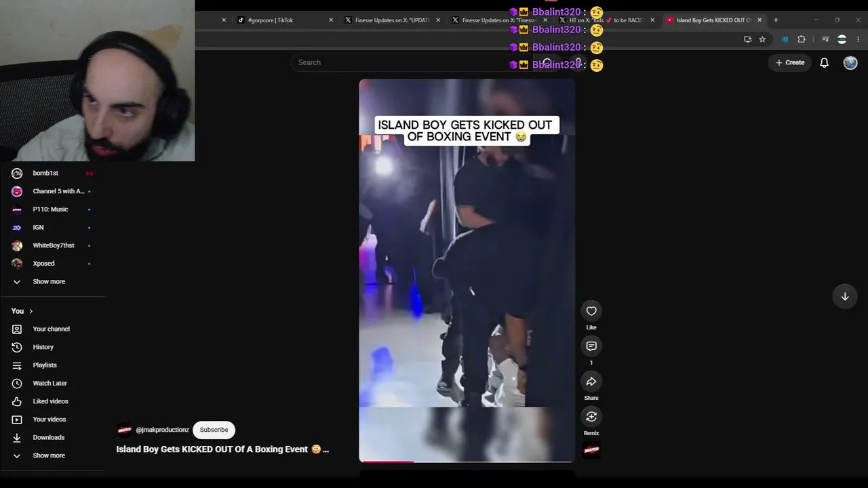Open the browser profile icon

tap(842, 39)
